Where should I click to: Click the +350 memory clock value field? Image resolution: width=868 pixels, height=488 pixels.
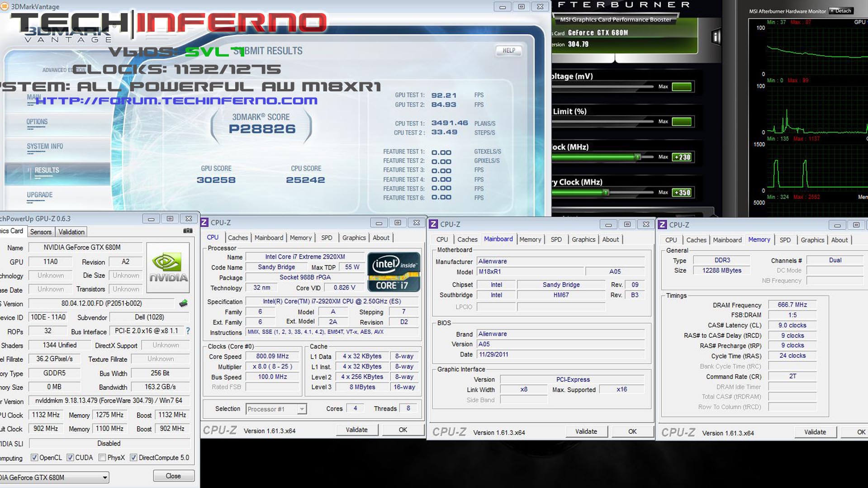point(682,192)
